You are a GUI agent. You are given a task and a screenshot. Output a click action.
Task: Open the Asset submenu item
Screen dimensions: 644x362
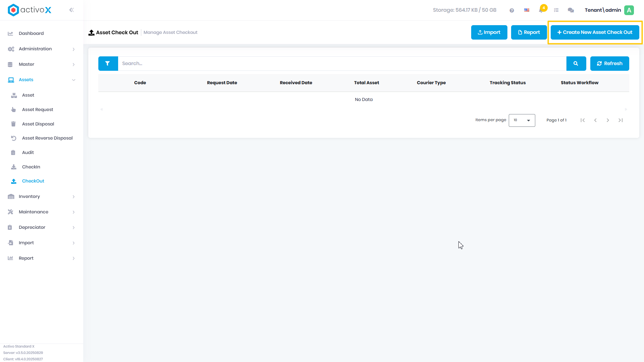(28, 95)
